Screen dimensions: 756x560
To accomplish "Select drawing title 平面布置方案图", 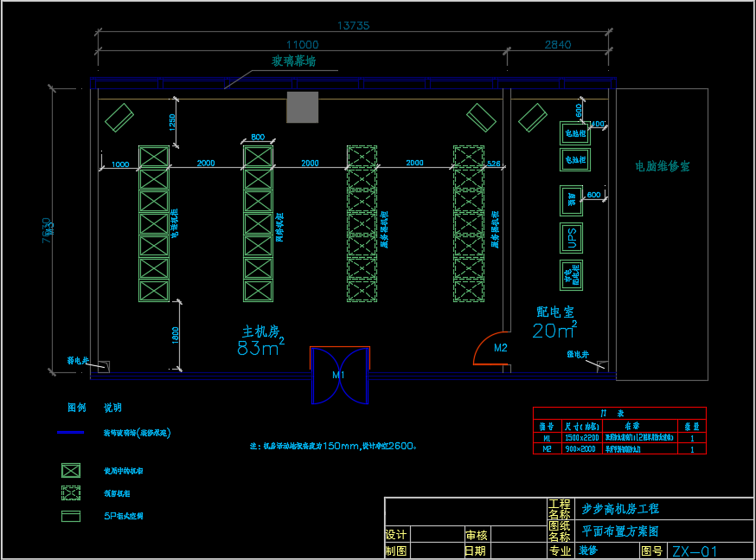I will [620, 531].
